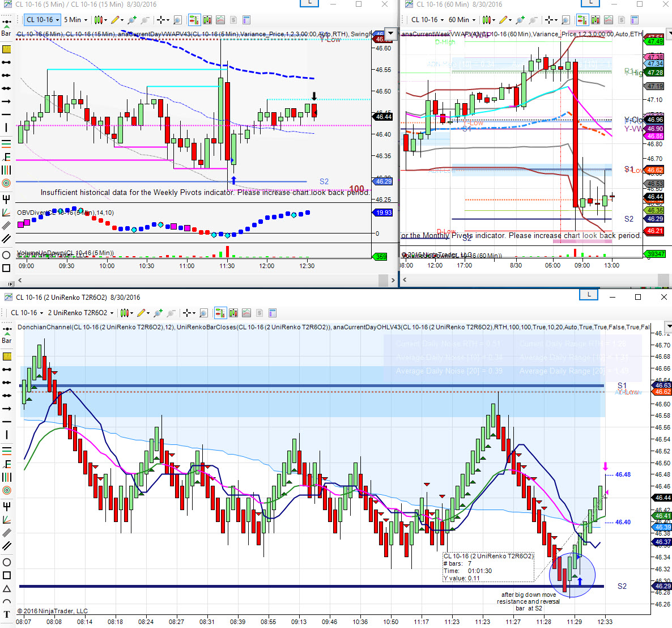Select the Gann Fan tool in UniRenko chart
This screenshot has height=628, width=672.
7,520
